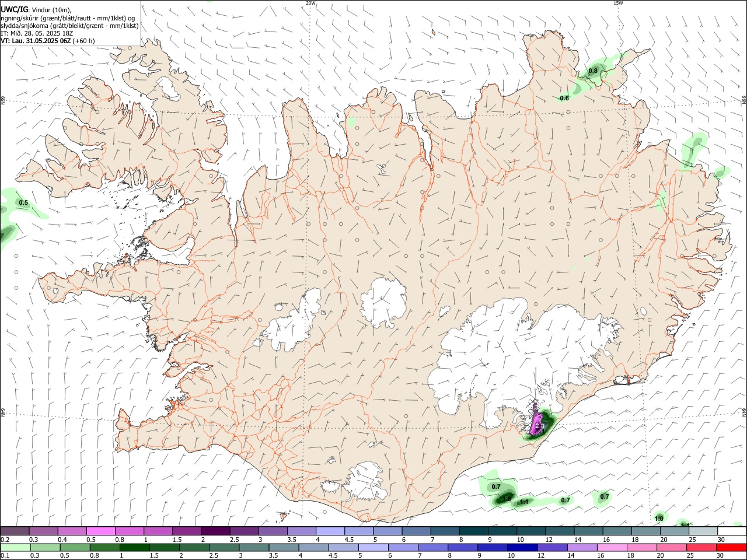Click the UWC/IG title text

point(13,9)
